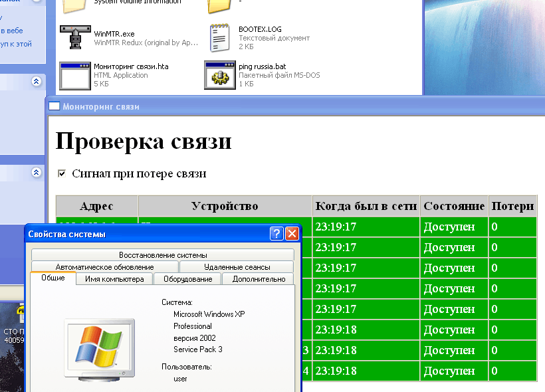This screenshot has height=392, width=545.
Task: Uncheck Сигнал при потере связи
Action: point(61,173)
